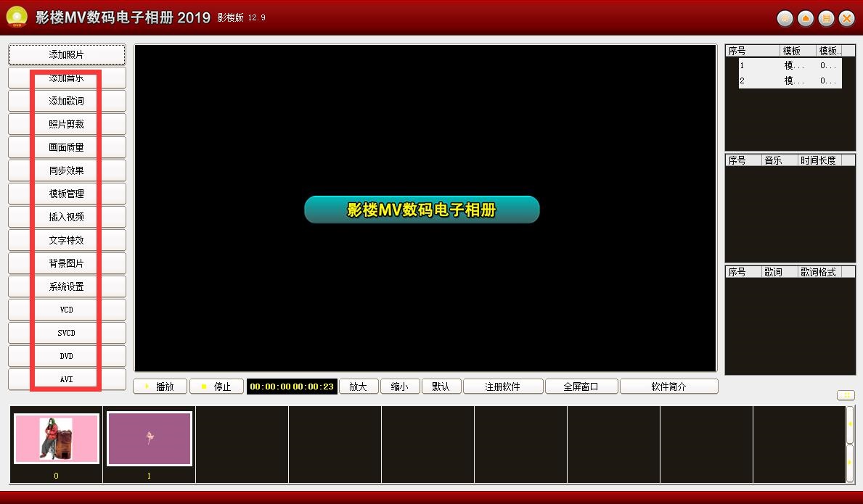Click the 添加照片 button

(67, 55)
